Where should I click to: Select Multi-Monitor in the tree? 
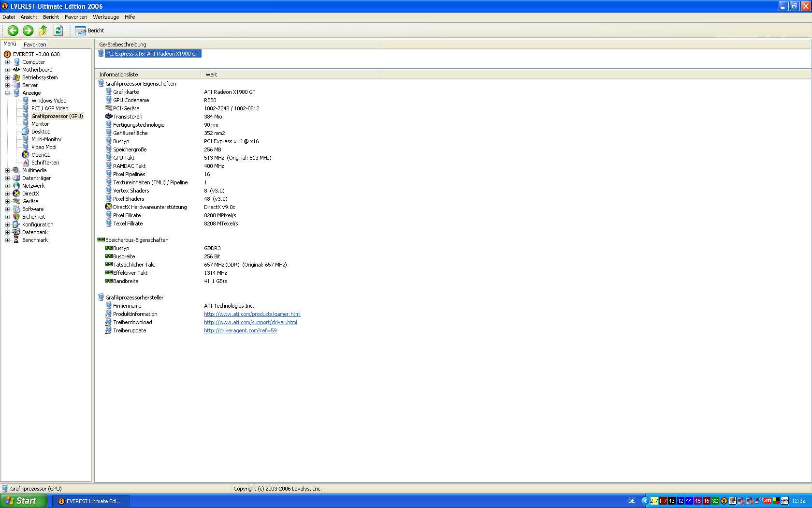[x=46, y=139]
